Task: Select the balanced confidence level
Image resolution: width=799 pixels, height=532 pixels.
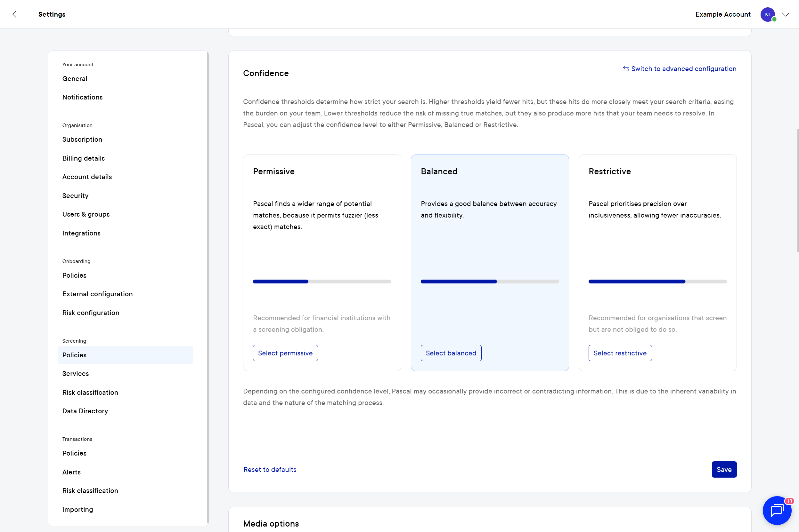Action: pos(451,353)
